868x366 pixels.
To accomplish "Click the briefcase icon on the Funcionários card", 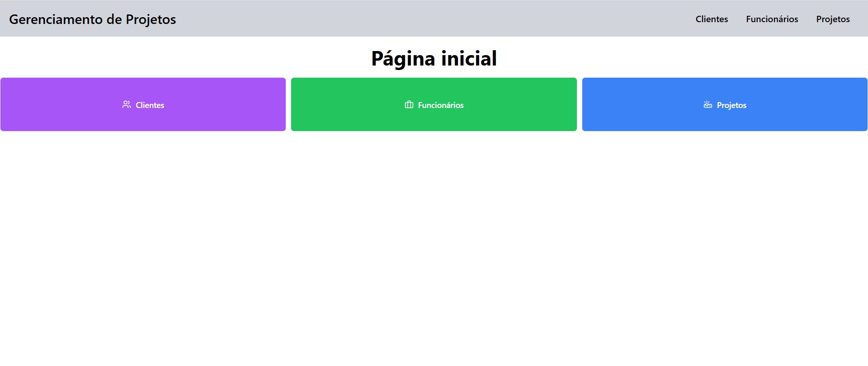I will tap(408, 104).
